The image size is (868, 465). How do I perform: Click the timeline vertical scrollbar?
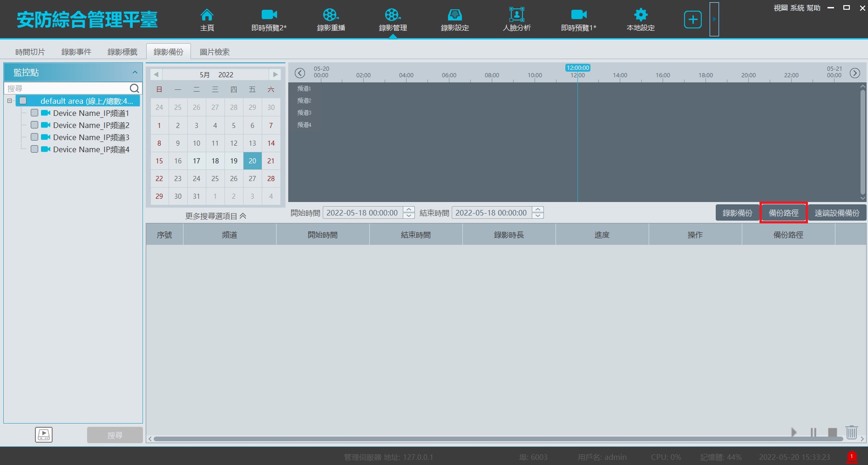tap(862, 142)
